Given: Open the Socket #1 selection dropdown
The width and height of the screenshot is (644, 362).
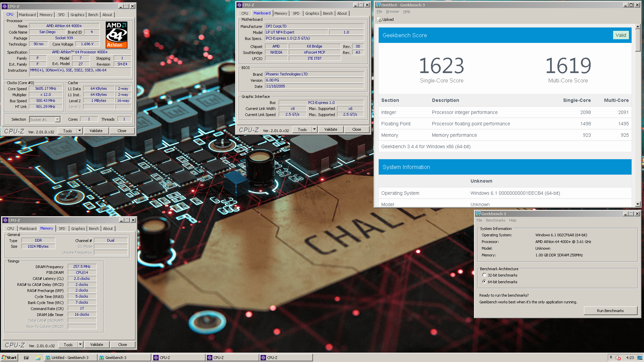Looking at the screenshot, I should pyautogui.click(x=57, y=119).
